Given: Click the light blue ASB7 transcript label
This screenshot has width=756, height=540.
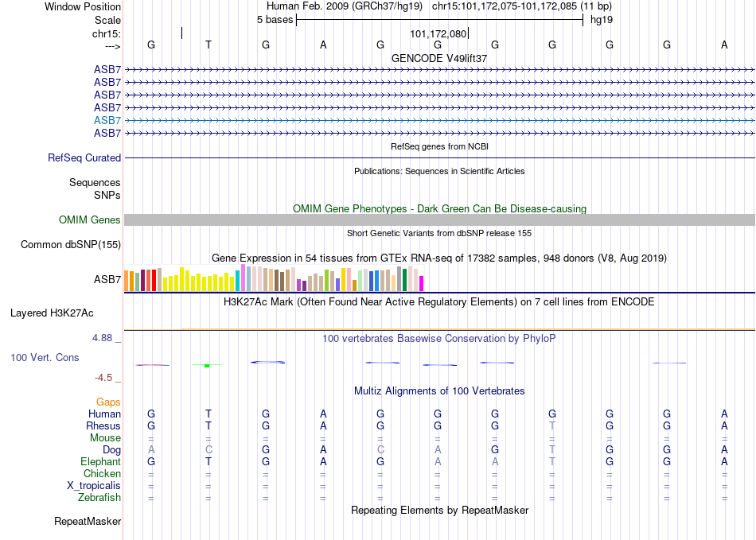Looking at the screenshot, I should coord(107,120).
